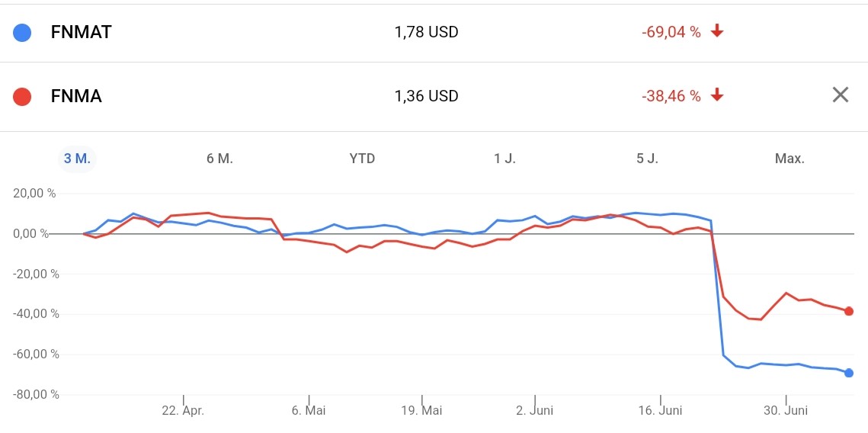Click the blue FNMAT line endpoint marker
Image resolution: width=868 pixels, height=433 pixels.
[849, 373]
